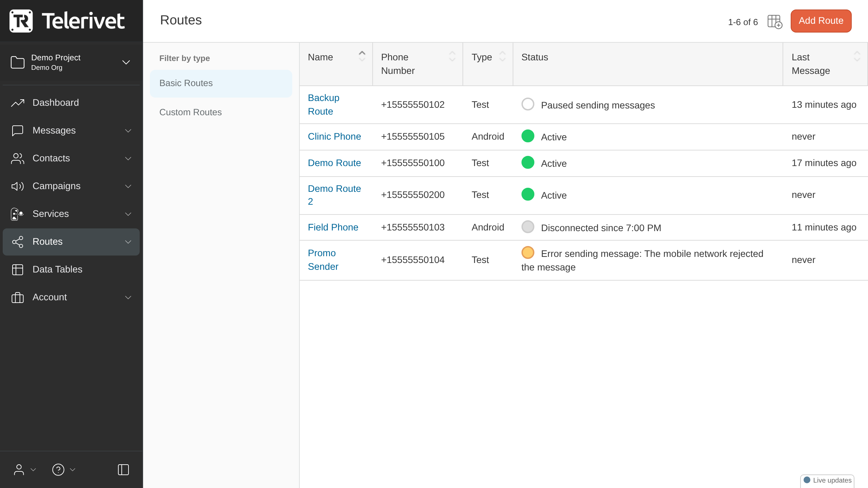Image resolution: width=868 pixels, height=488 pixels.
Task: Open the user menu dropdown arrow
Action: pos(33,470)
